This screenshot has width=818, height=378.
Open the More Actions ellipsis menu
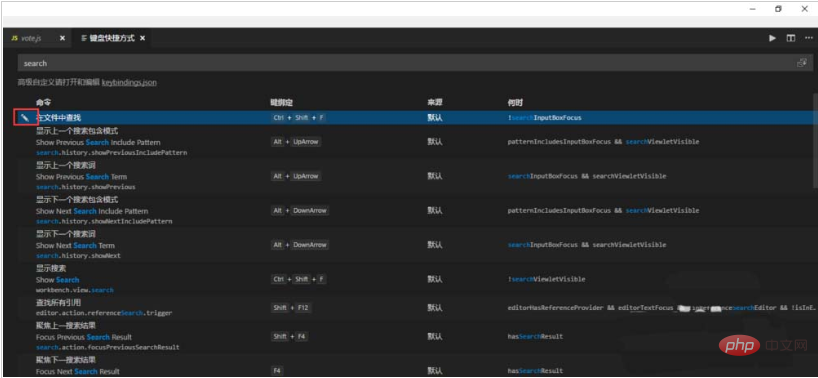click(x=808, y=38)
